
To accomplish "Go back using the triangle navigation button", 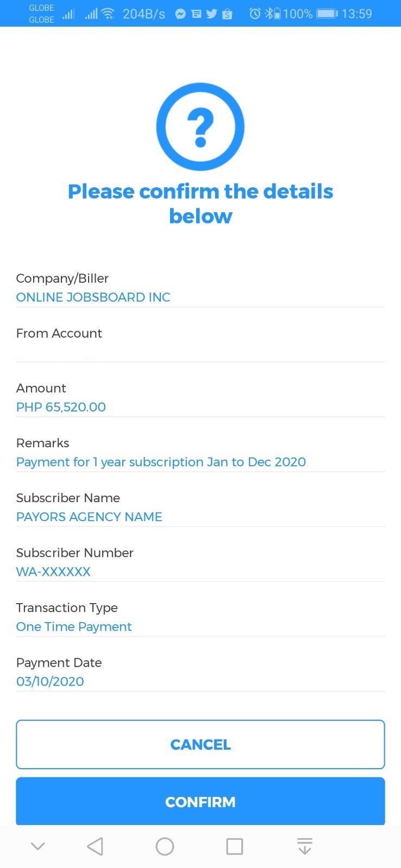I will pyautogui.click(x=95, y=845).
